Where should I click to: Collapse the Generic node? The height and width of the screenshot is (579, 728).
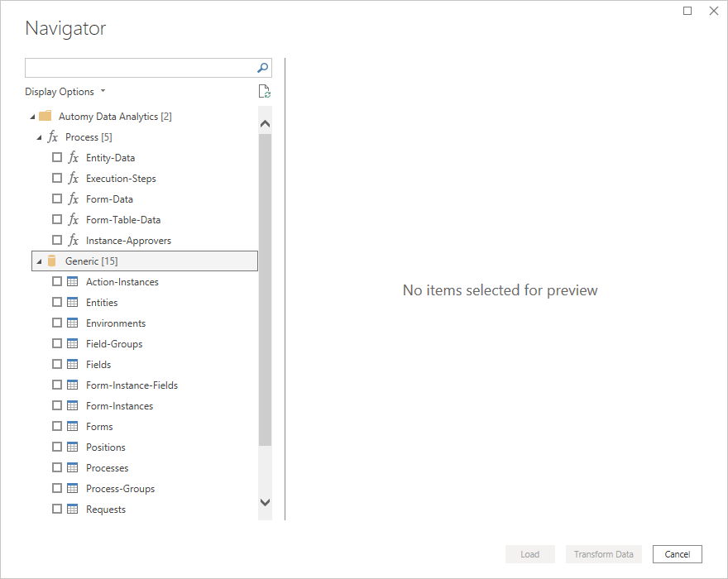click(x=39, y=261)
